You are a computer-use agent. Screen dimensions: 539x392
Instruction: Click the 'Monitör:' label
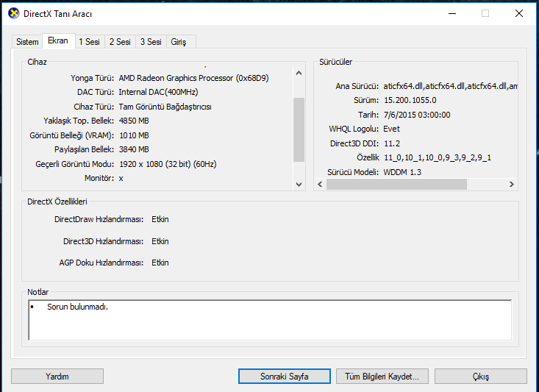click(99, 178)
